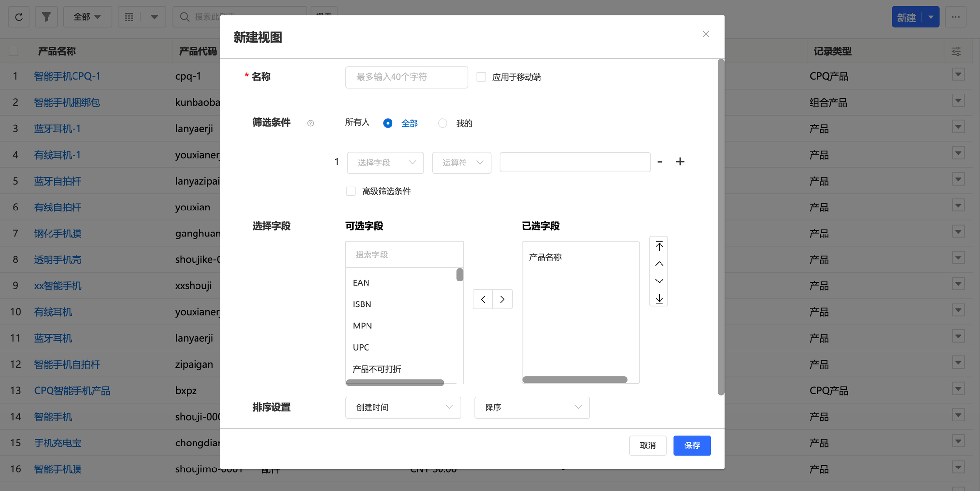Click the move-to-top arrow icon
Image resolution: width=980 pixels, height=491 pixels.
pos(659,246)
